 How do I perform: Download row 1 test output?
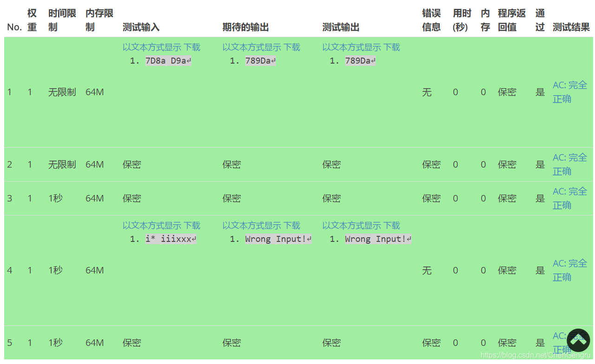point(392,47)
